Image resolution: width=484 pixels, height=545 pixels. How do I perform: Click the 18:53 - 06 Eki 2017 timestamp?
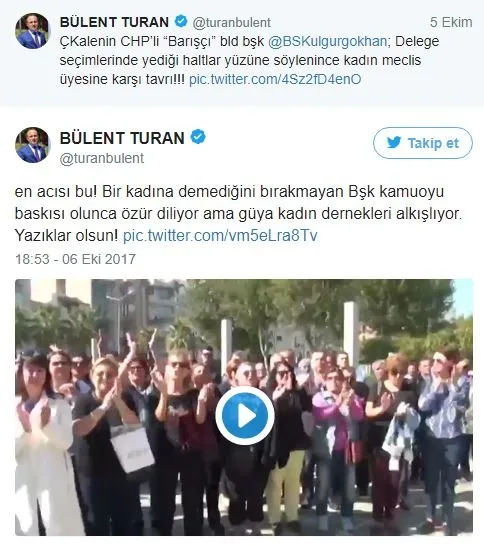75,259
